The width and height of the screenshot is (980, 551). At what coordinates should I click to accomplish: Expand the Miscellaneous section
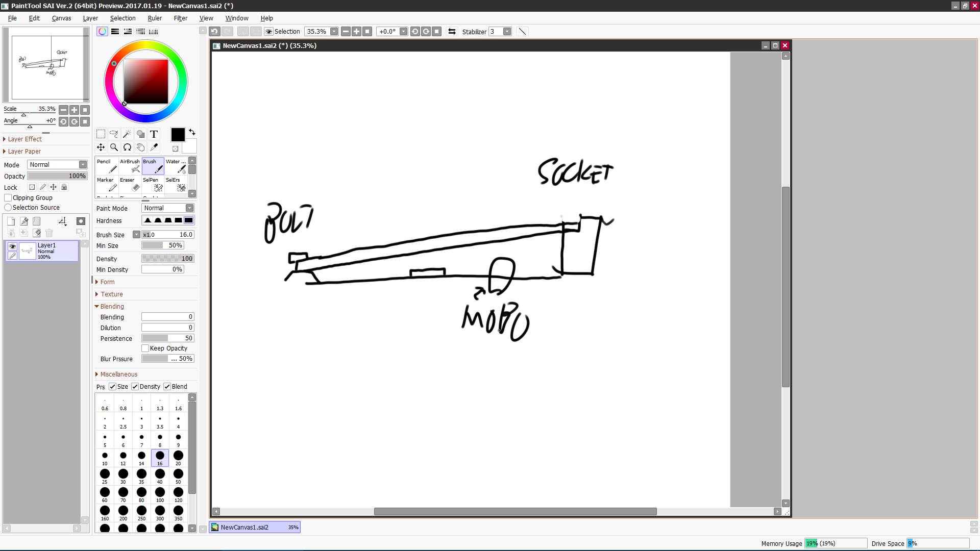[118, 374]
